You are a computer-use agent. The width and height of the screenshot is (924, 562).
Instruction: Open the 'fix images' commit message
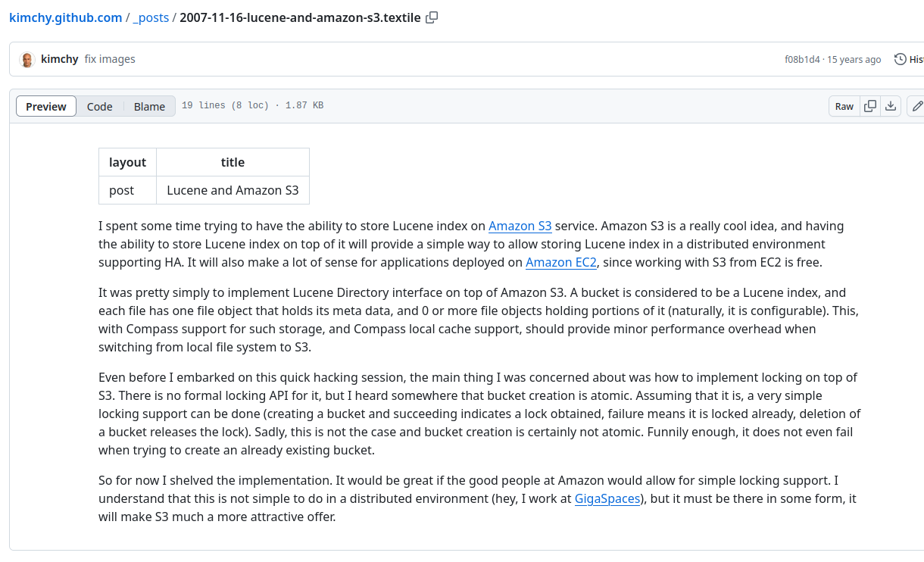coord(110,59)
